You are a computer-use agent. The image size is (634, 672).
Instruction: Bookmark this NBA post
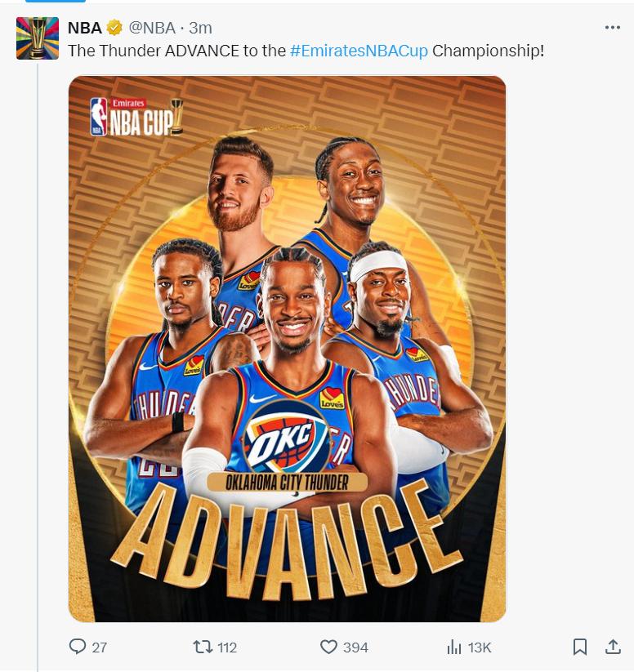580,647
